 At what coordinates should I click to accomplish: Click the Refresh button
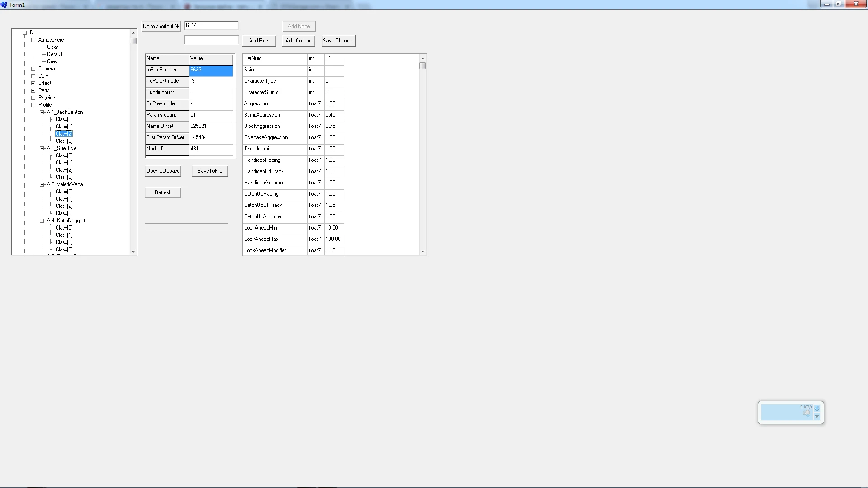click(x=163, y=192)
